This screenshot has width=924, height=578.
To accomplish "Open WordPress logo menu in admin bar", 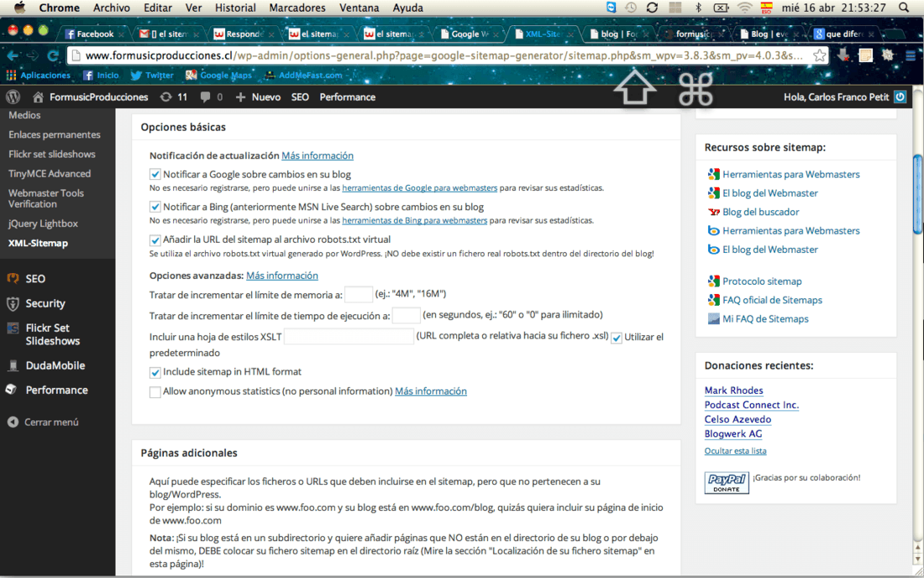I will pos(13,97).
